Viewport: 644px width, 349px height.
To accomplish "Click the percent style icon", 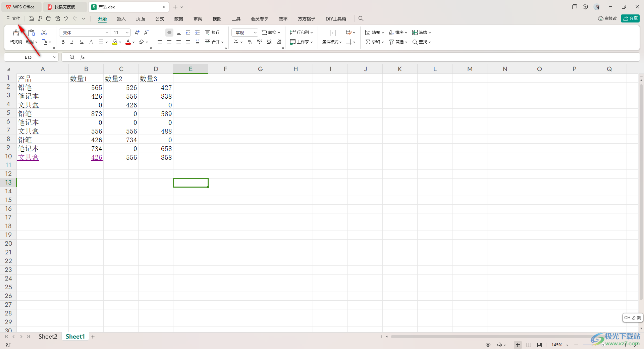I will 250,42.
